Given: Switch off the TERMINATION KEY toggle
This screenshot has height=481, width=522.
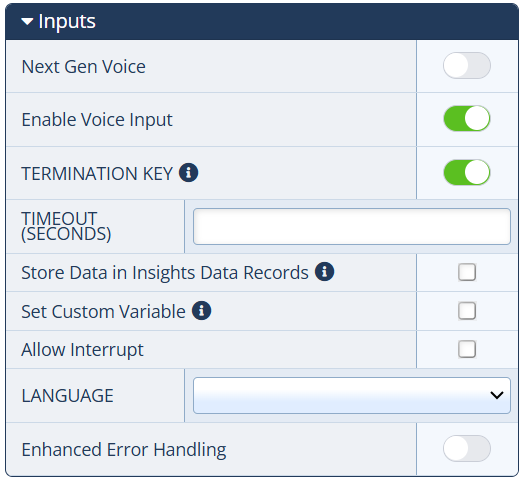Looking at the screenshot, I should (x=466, y=172).
